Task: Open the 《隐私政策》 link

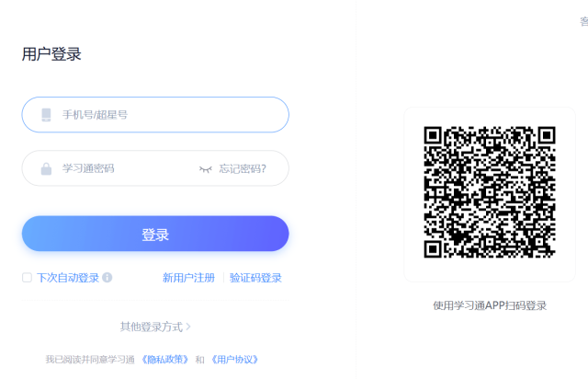Action: click(165, 360)
